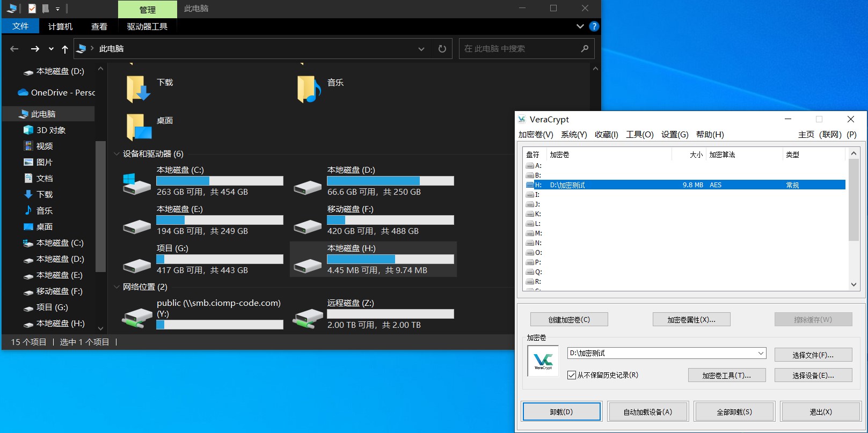Click the up-one-level arrow in Explorer
Image resolution: width=868 pixels, height=433 pixels.
(x=65, y=49)
